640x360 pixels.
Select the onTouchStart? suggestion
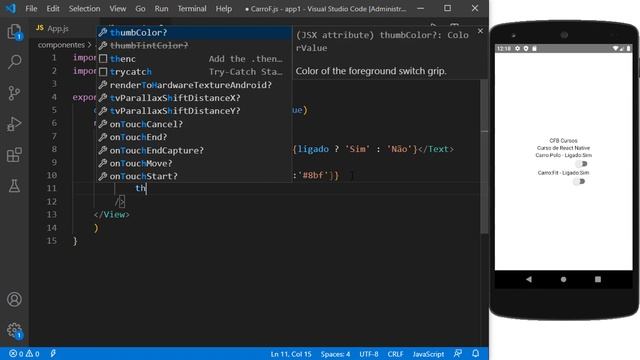pos(194,176)
